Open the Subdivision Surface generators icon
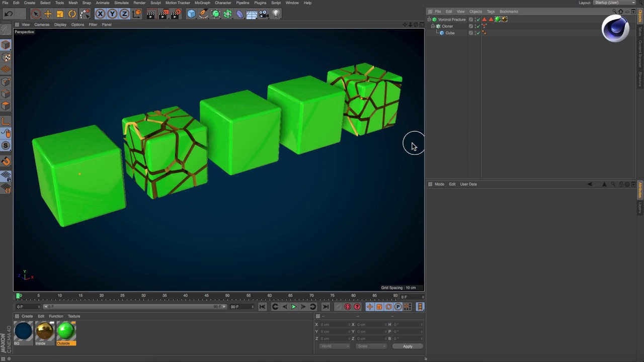 coord(215,14)
